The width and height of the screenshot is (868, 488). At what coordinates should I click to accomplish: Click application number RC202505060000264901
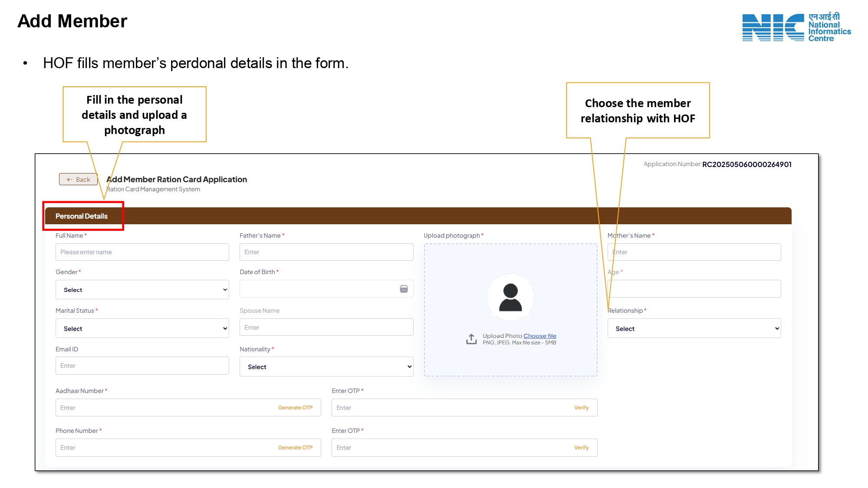[747, 164]
